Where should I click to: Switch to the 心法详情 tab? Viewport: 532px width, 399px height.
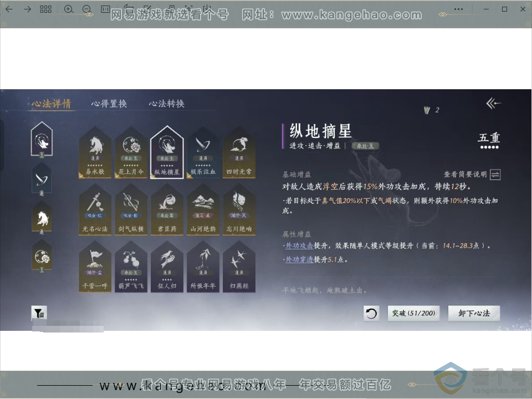point(51,104)
